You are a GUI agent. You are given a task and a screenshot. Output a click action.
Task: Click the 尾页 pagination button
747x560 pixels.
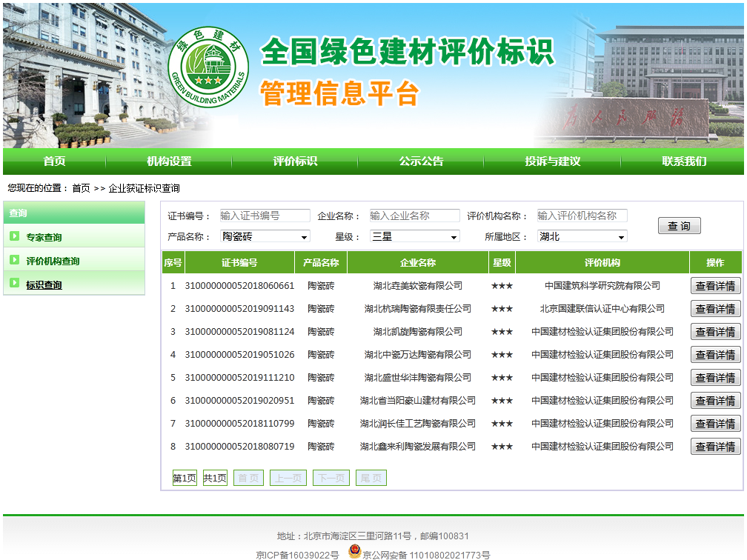point(371,479)
